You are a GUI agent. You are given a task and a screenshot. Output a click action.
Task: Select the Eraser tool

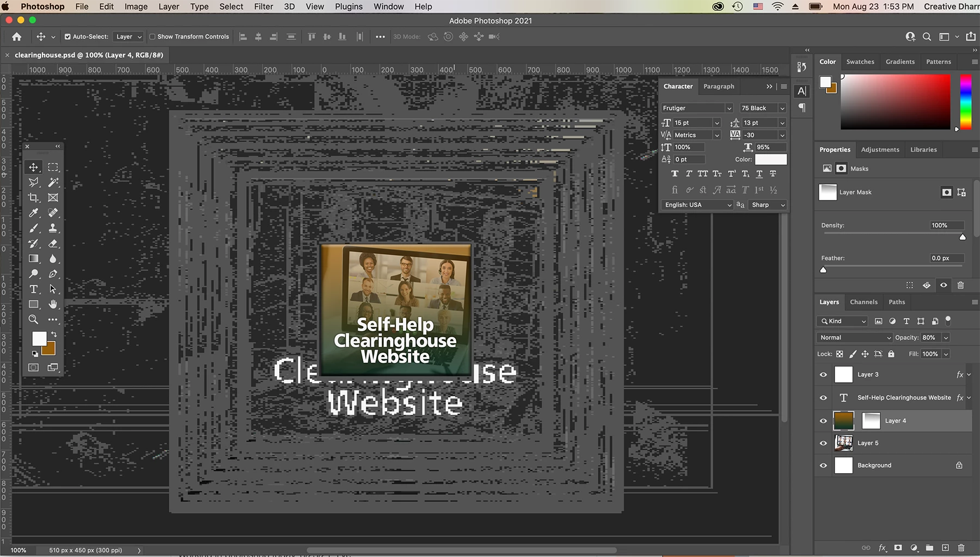pos(53,243)
